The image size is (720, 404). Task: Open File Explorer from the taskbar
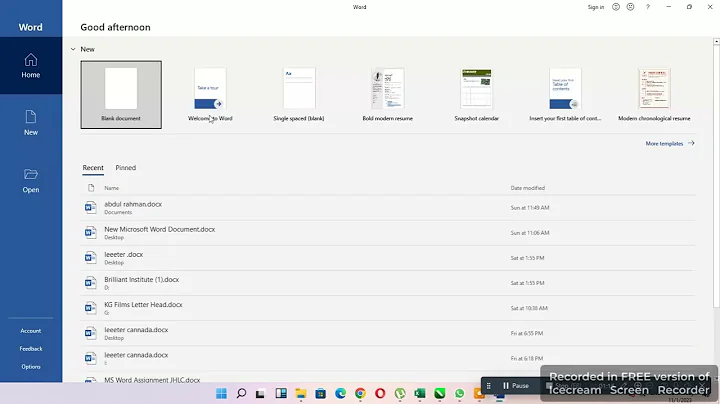(301, 393)
